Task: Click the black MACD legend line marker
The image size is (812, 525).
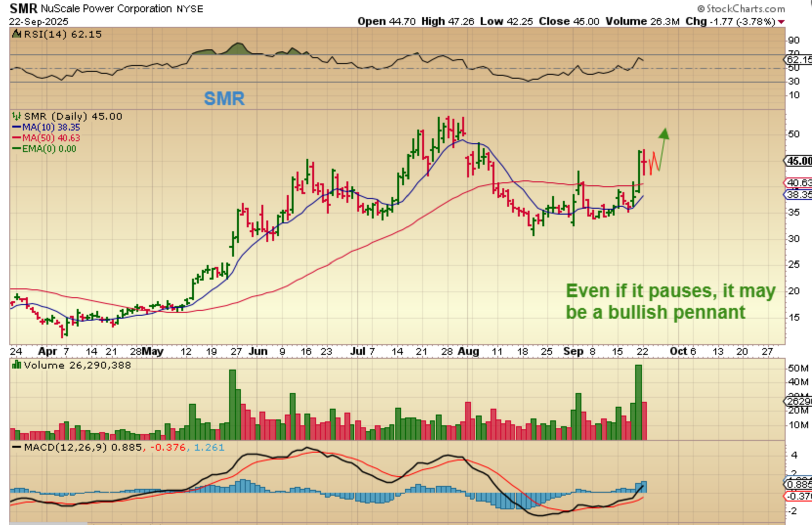Action: tap(17, 447)
